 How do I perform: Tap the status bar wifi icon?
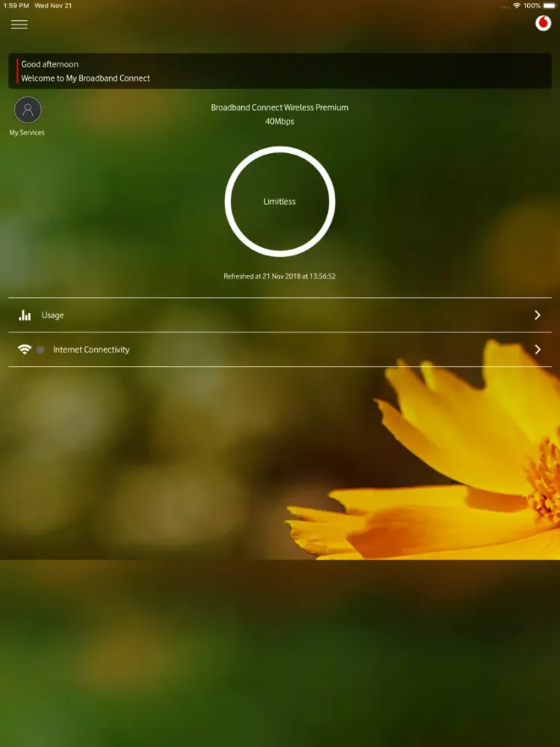coord(517,6)
